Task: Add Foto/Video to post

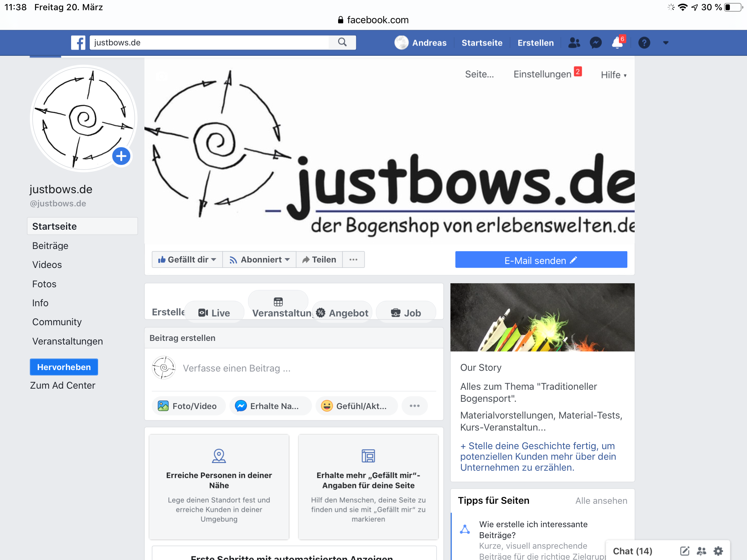Action: click(189, 406)
